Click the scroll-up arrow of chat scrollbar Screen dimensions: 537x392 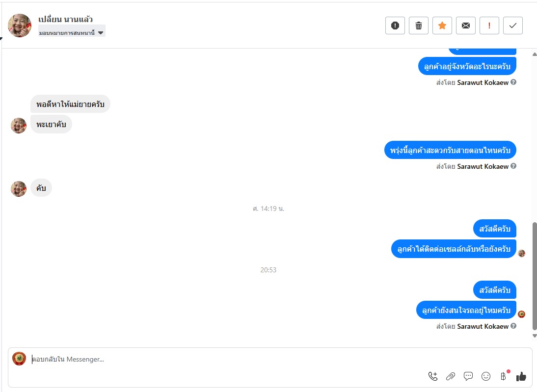click(x=534, y=54)
